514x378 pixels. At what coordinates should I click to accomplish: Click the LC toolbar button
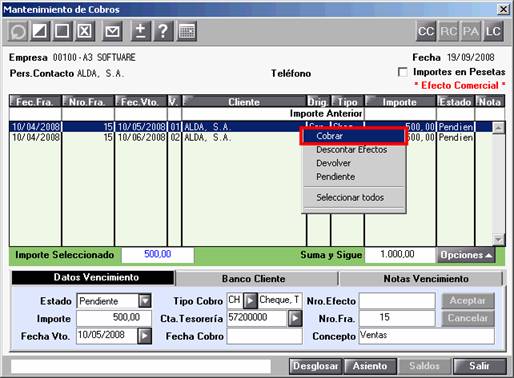[x=493, y=31]
